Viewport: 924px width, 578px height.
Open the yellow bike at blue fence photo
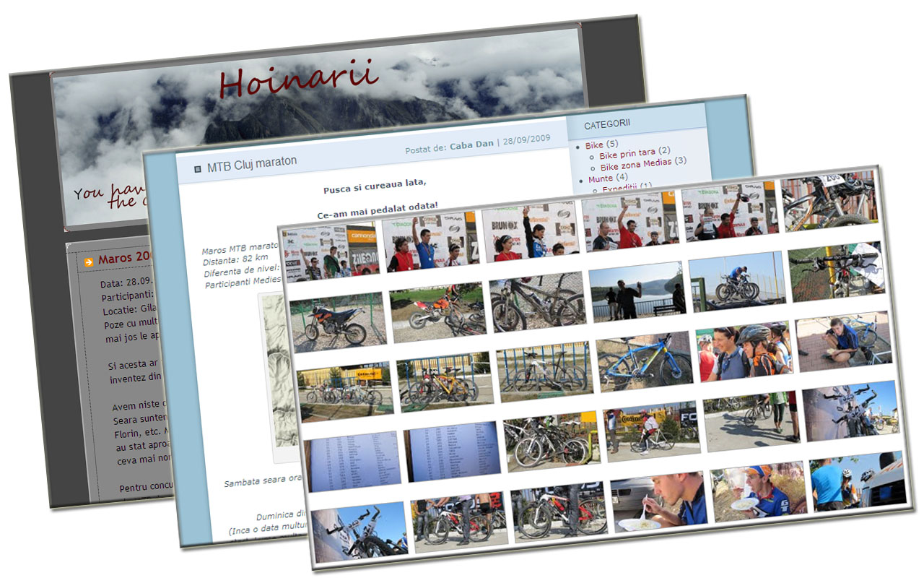(x=445, y=381)
